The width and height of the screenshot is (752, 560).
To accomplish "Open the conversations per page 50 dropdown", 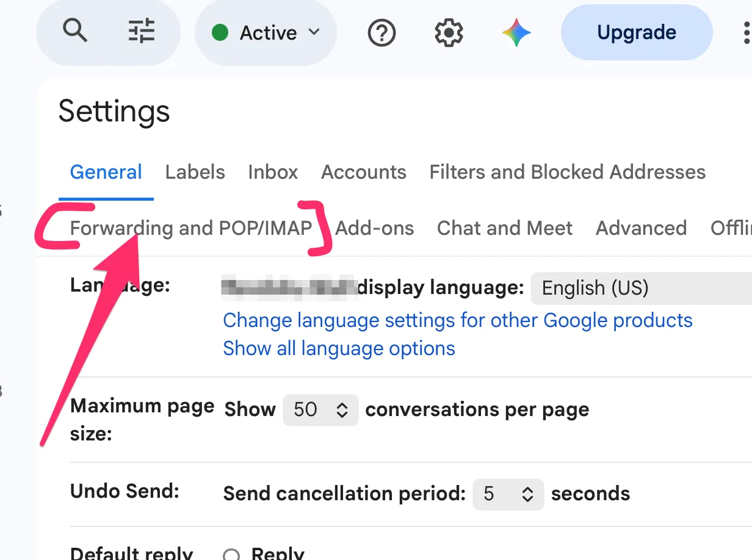I will pyautogui.click(x=320, y=410).
